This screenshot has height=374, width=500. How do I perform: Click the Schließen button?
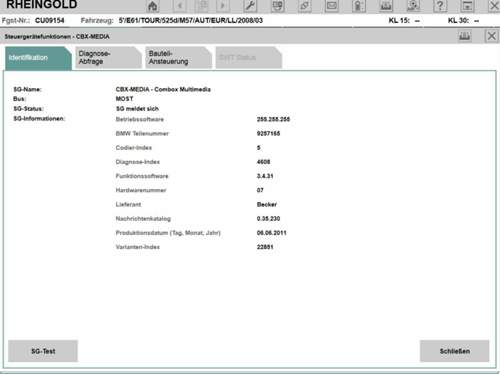[455, 351]
